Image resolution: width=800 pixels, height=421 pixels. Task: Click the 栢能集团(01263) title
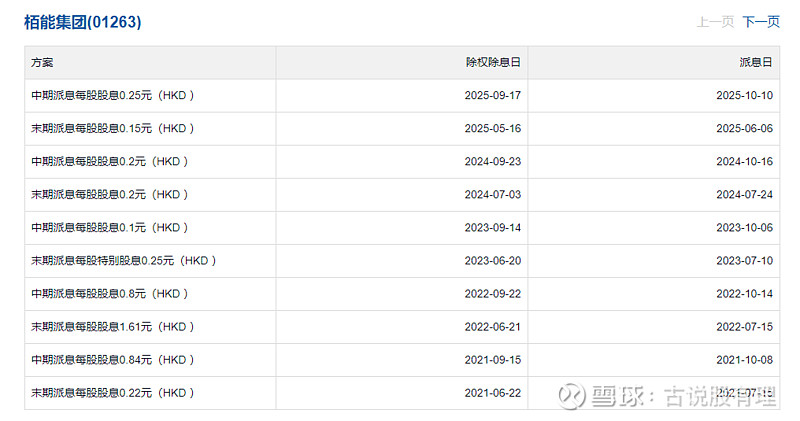(x=83, y=22)
